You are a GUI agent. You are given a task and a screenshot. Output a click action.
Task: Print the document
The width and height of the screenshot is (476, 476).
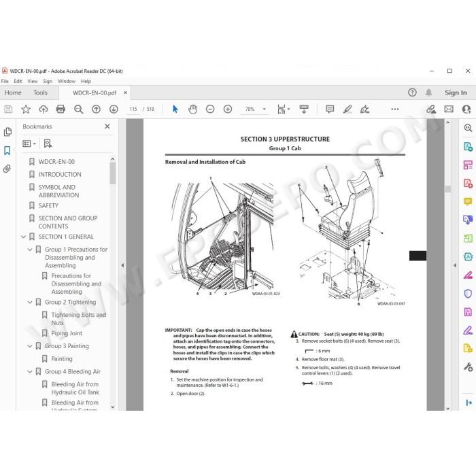click(61, 109)
